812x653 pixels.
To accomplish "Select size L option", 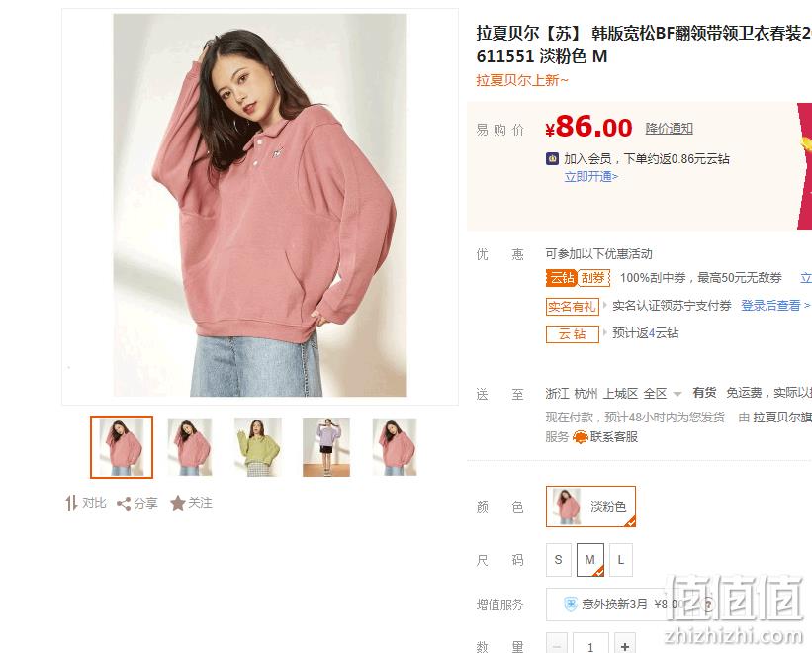I will tap(621, 560).
